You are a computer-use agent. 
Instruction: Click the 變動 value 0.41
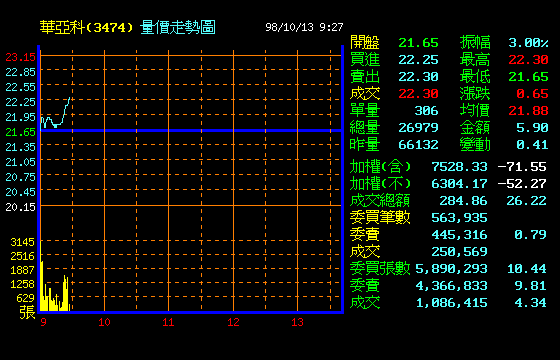coord(532,145)
